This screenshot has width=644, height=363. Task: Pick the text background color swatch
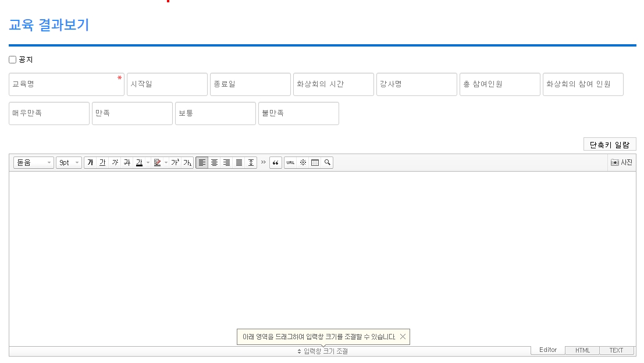(x=157, y=163)
